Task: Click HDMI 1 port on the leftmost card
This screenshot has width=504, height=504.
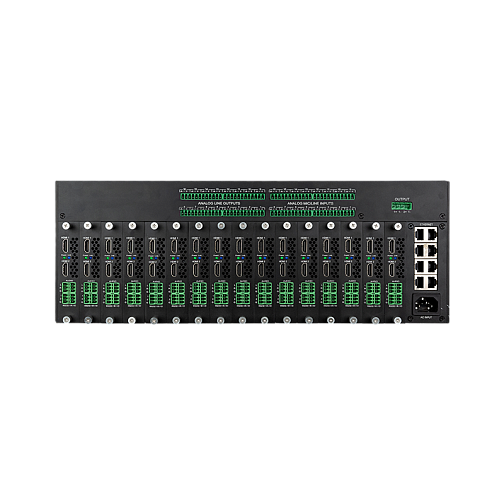Action: click(65, 246)
